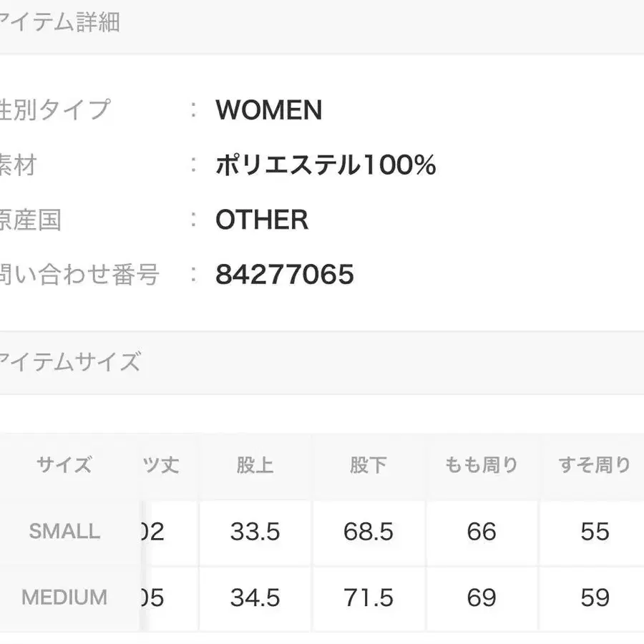Click the SMALL inseam value 68.5

tap(369, 532)
